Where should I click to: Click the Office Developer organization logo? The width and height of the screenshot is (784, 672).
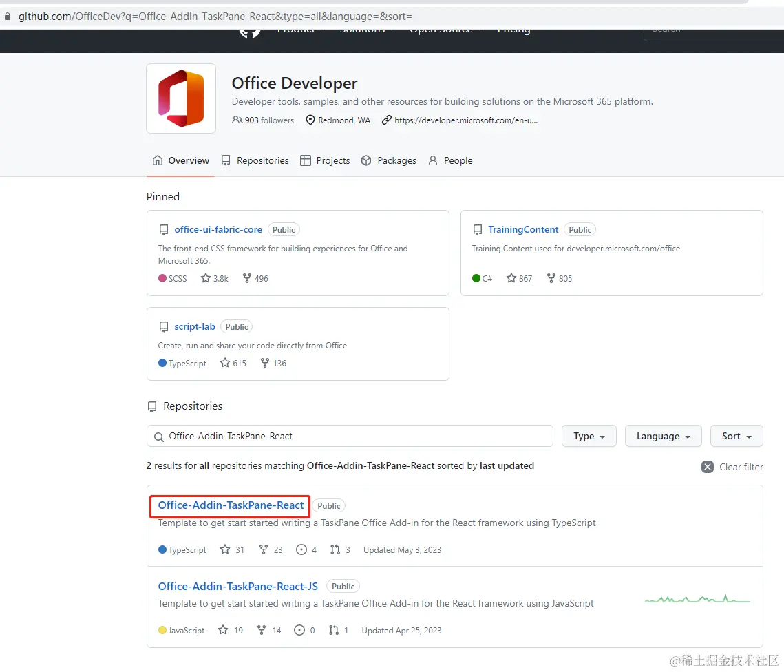[x=181, y=98]
